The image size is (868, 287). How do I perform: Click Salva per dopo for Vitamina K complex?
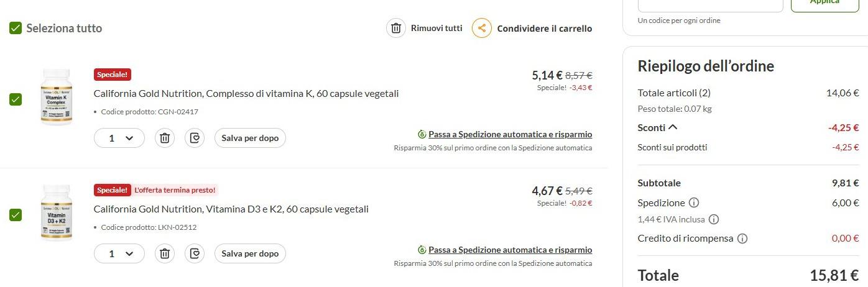(250, 138)
